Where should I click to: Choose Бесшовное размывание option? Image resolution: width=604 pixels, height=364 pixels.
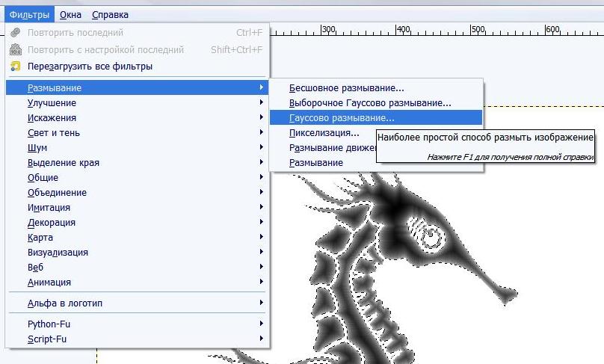click(x=375, y=87)
